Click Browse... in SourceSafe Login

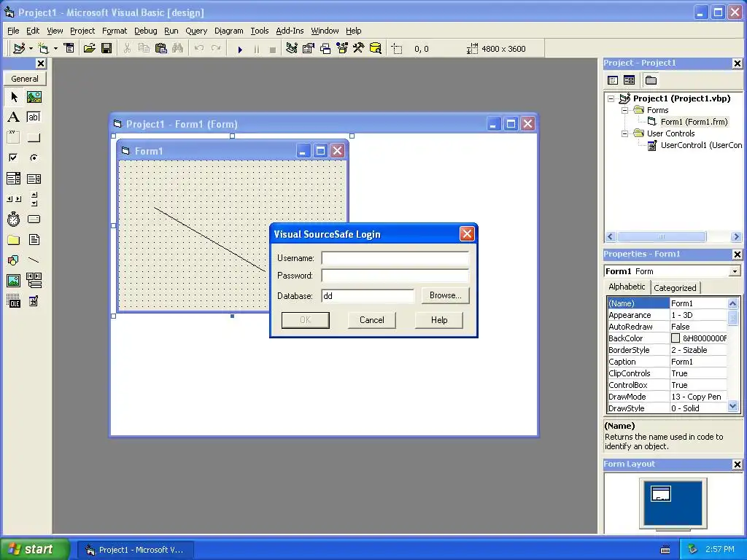pyautogui.click(x=446, y=296)
